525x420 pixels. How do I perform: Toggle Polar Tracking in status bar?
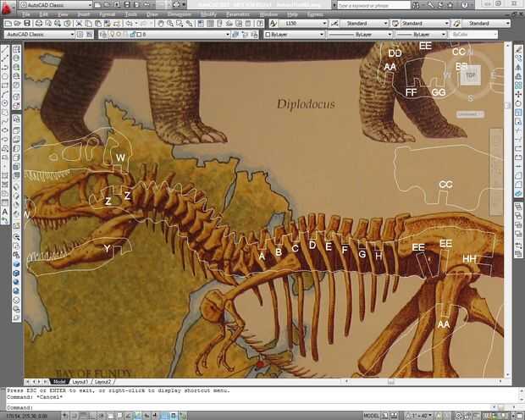click(102, 416)
